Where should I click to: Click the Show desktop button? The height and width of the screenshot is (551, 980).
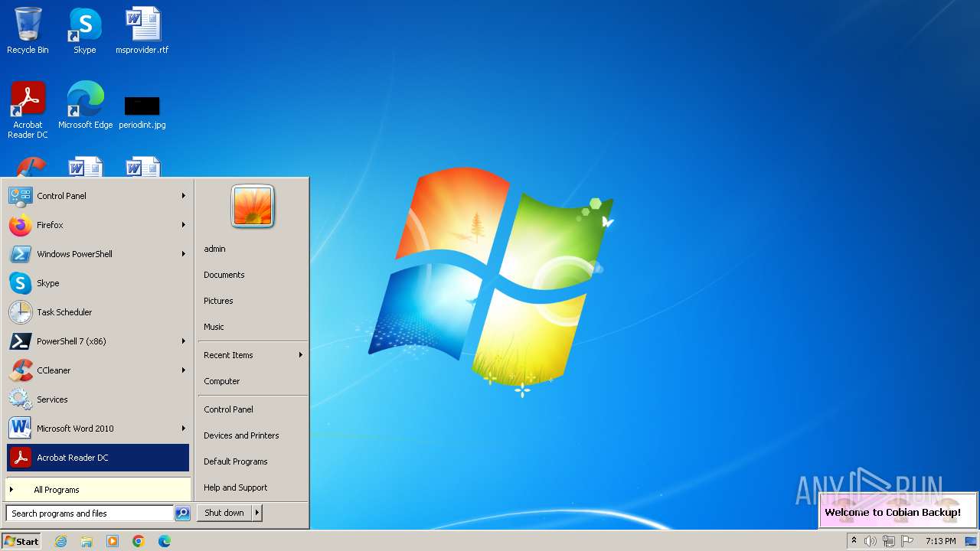pos(971,541)
